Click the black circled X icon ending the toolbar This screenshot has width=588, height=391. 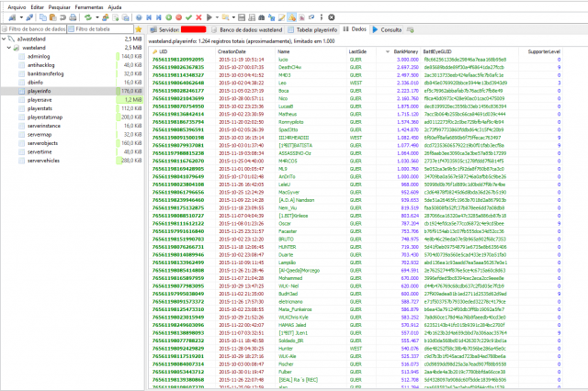click(332, 17)
